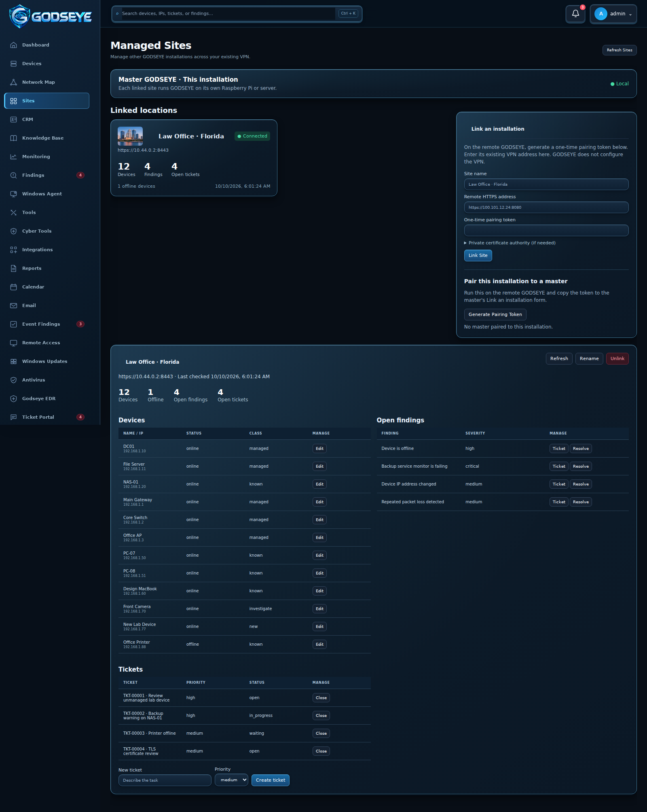Image resolution: width=647 pixels, height=812 pixels.
Task: Open the admin user account dropdown
Action: [613, 14]
